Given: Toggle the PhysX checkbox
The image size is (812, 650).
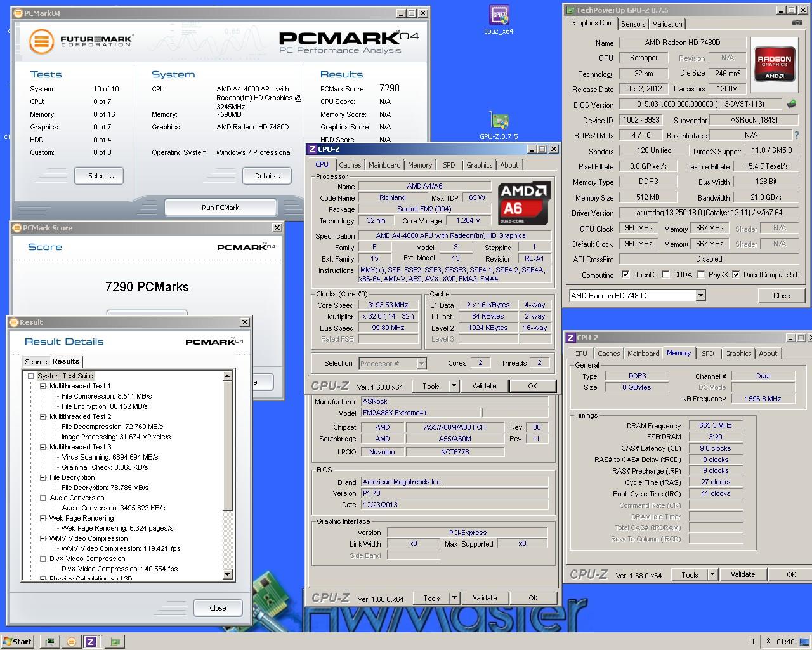Looking at the screenshot, I should coord(701,275).
